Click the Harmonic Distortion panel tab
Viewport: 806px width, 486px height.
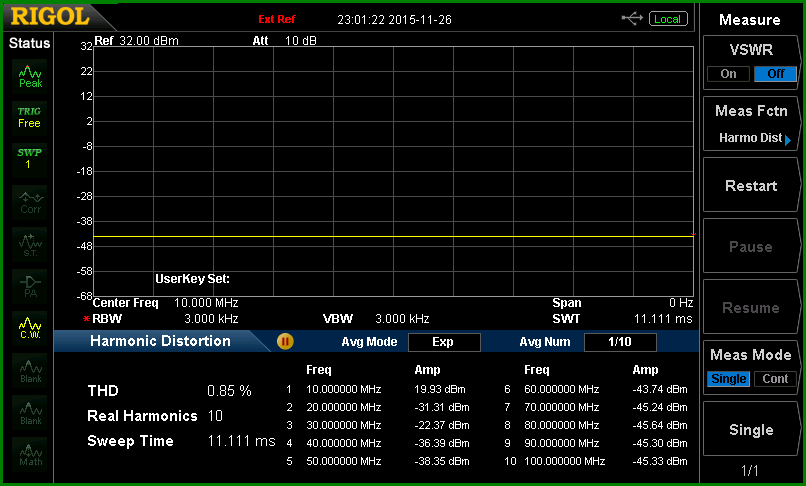coord(160,341)
